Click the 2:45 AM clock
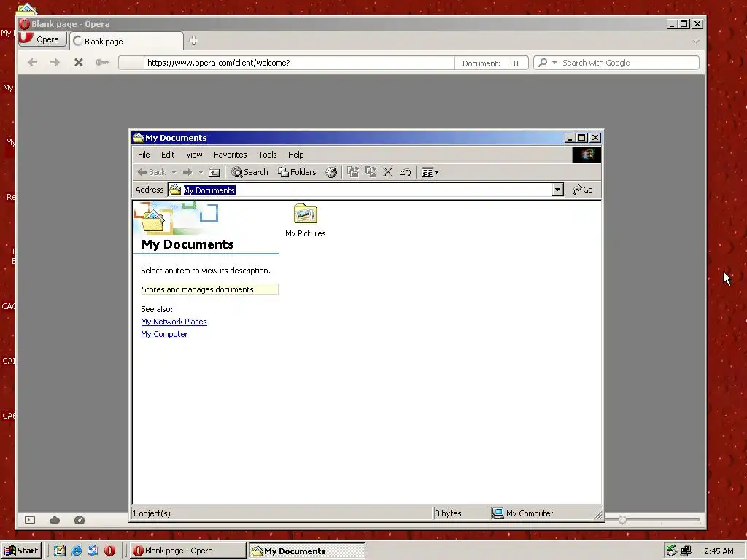This screenshot has width=747, height=560. 719,551
